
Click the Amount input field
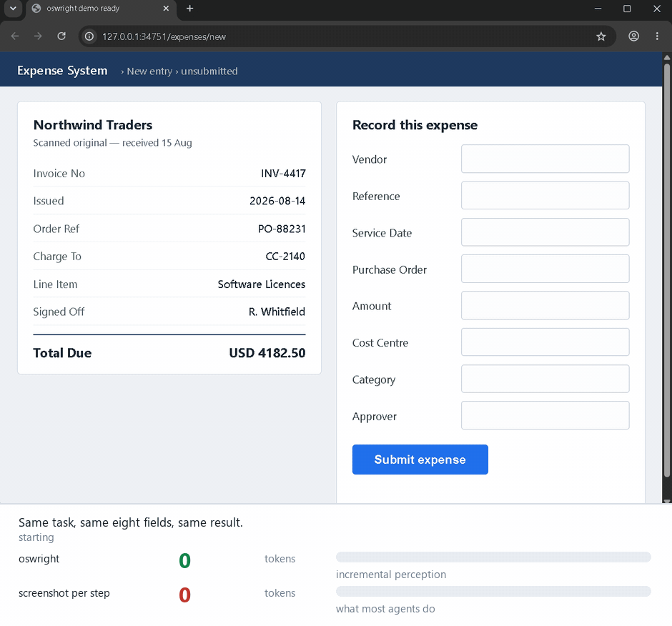click(545, 306)
